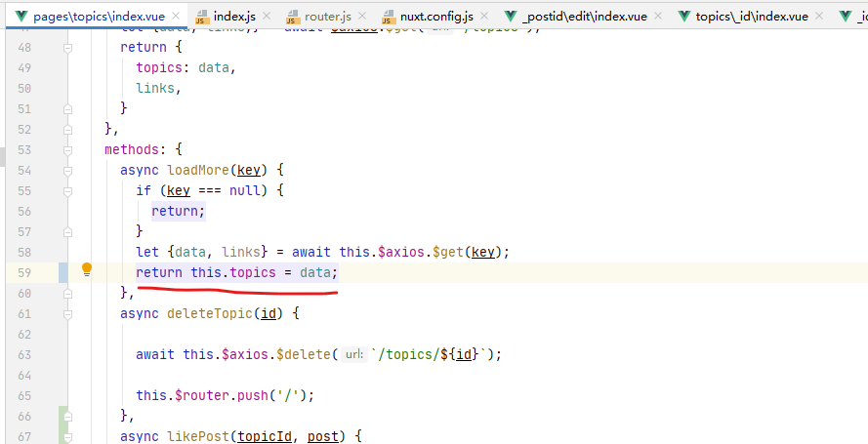
Task: Open the topics\_id\index.vue tab
Action: pyautogui.click(x=752, y=17)
